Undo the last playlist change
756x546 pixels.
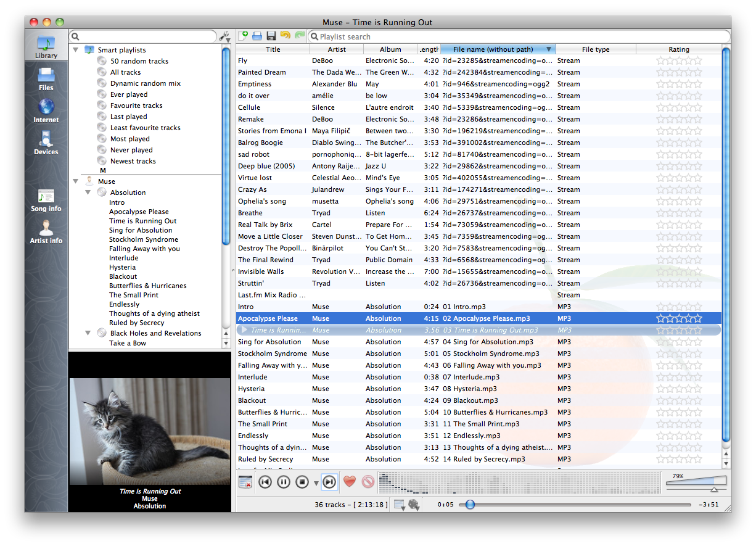284,36
